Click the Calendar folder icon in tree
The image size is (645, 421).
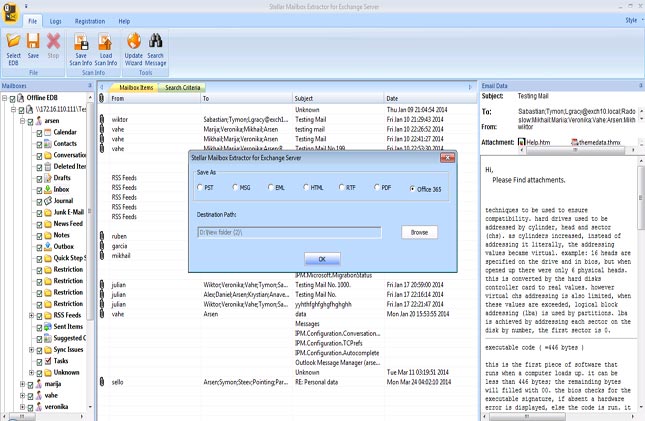[48, 132]
